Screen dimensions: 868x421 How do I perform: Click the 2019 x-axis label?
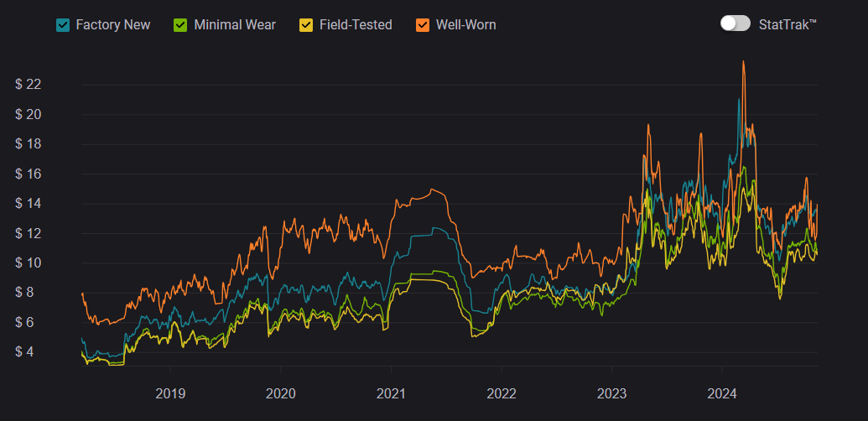tap(170, 392)
